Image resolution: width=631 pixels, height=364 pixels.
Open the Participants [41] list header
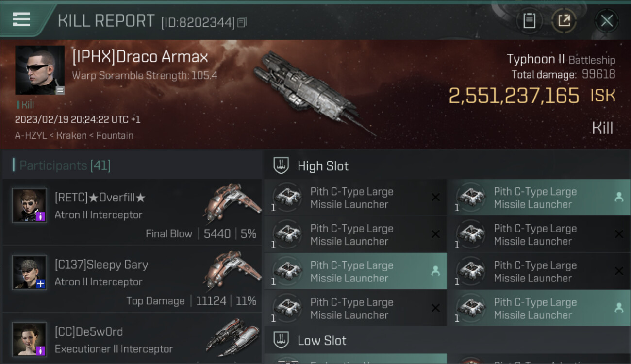[x=65, y=165]
